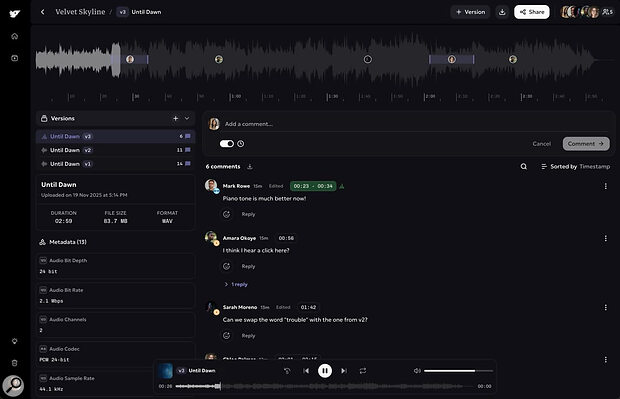Jump to the 00:56 timestamp badge
The height and width of the screenshot is (399, 620).
click(286, 238)
